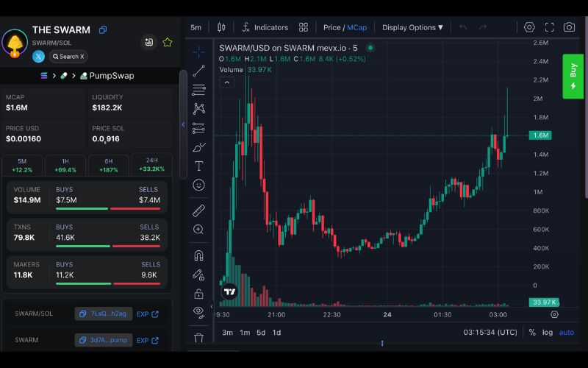The height and width of the screenshot is (368, 588).
Task: Open timezone menu at 03:15:34 (UTC)
Action: [x=490, y=333]
